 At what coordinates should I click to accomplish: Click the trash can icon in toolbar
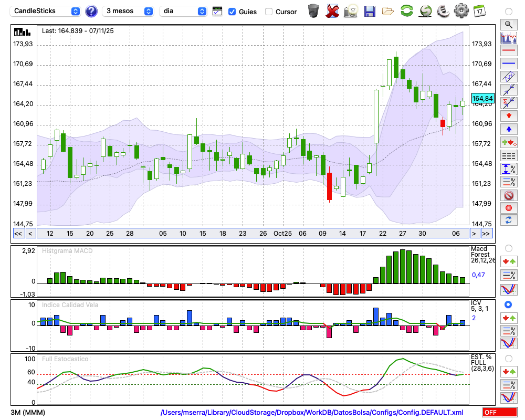(x=313, y=10)
